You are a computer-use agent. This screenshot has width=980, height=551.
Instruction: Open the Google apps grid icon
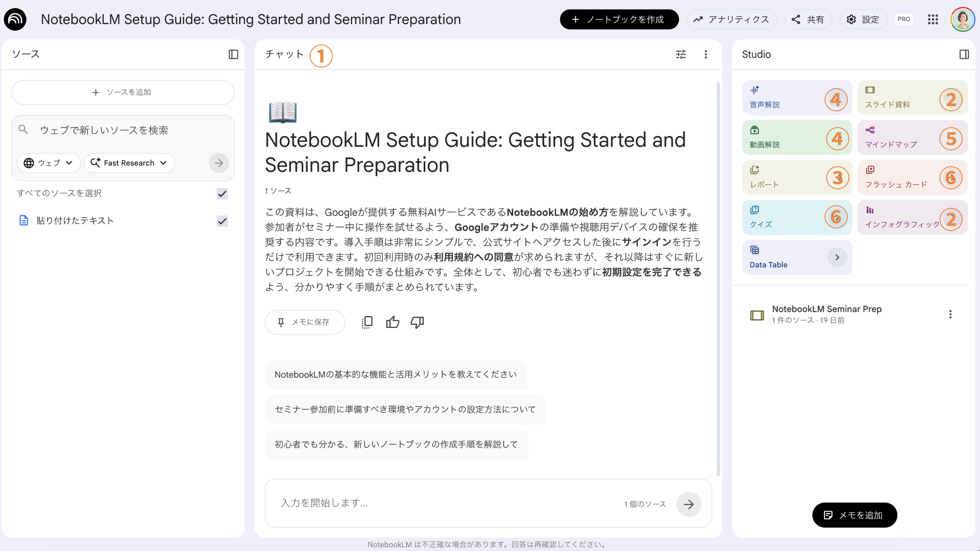click(933, 20)
